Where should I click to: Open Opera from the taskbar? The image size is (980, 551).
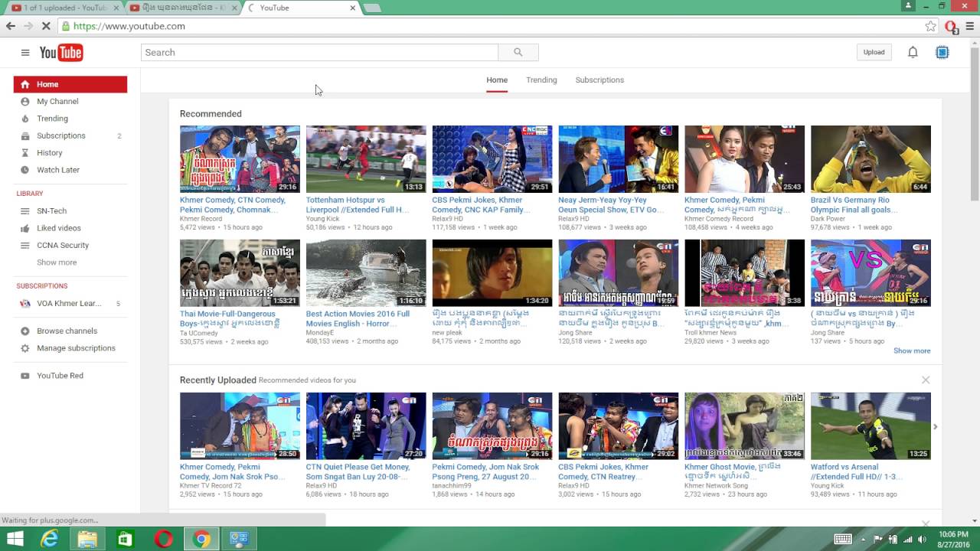tap(163, 540)
